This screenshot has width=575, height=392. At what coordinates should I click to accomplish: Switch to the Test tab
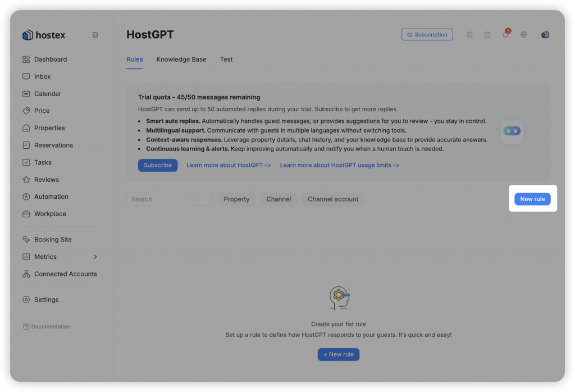coord(226,60)
